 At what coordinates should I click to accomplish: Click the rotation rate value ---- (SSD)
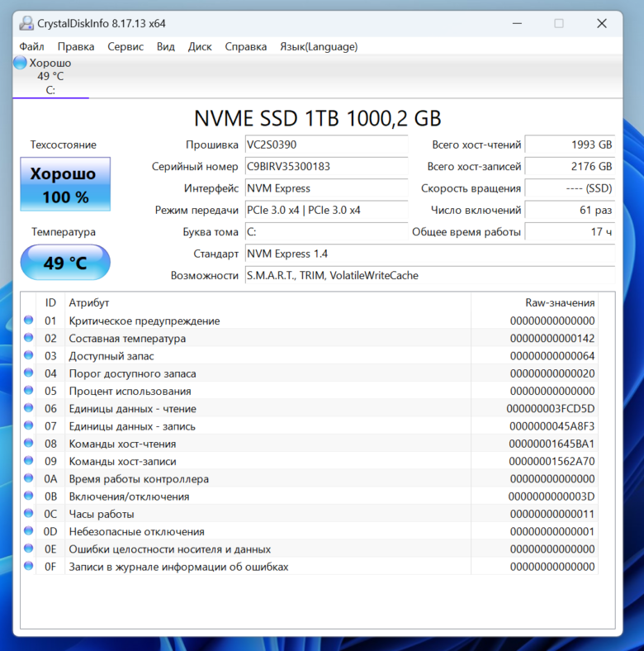[x=570, y=188]
